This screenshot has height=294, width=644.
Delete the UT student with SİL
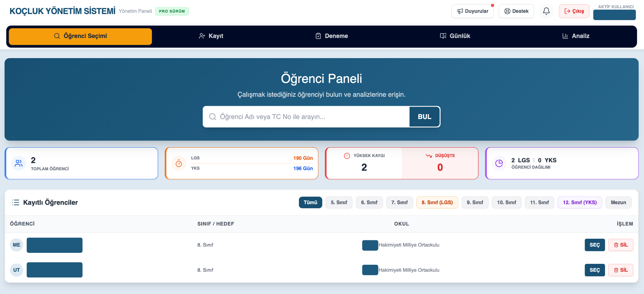point(621,270)
